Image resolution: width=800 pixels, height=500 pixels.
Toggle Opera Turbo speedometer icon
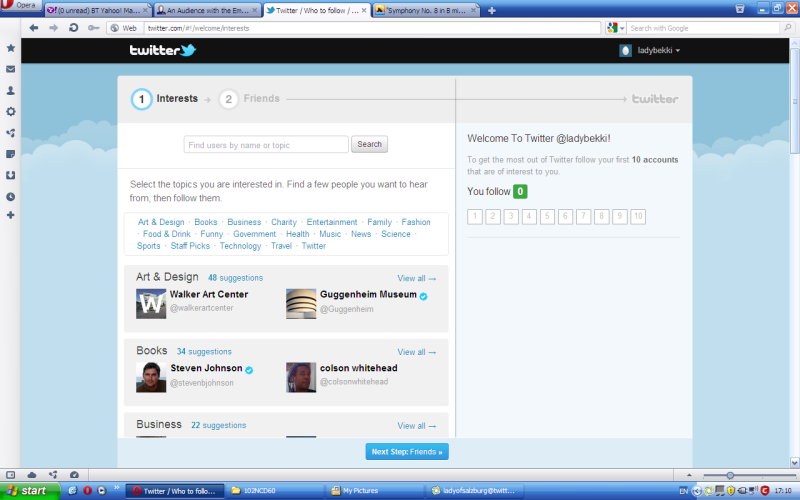pyautogui.click(x=74, y=475)
